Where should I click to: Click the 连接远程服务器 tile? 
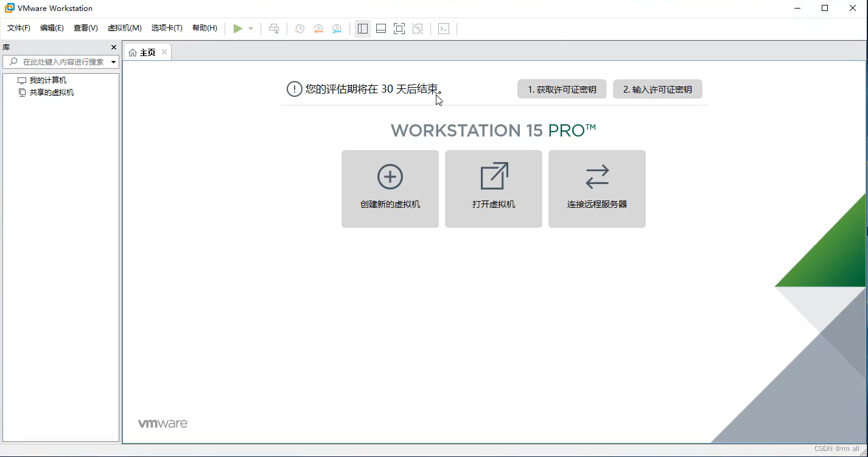point(597,189)
